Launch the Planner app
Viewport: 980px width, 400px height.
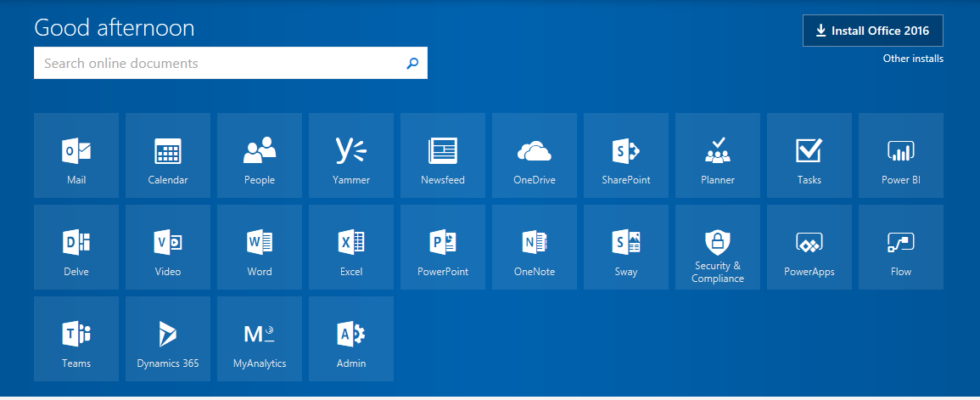pyautogui.click(x=718, y=155)
